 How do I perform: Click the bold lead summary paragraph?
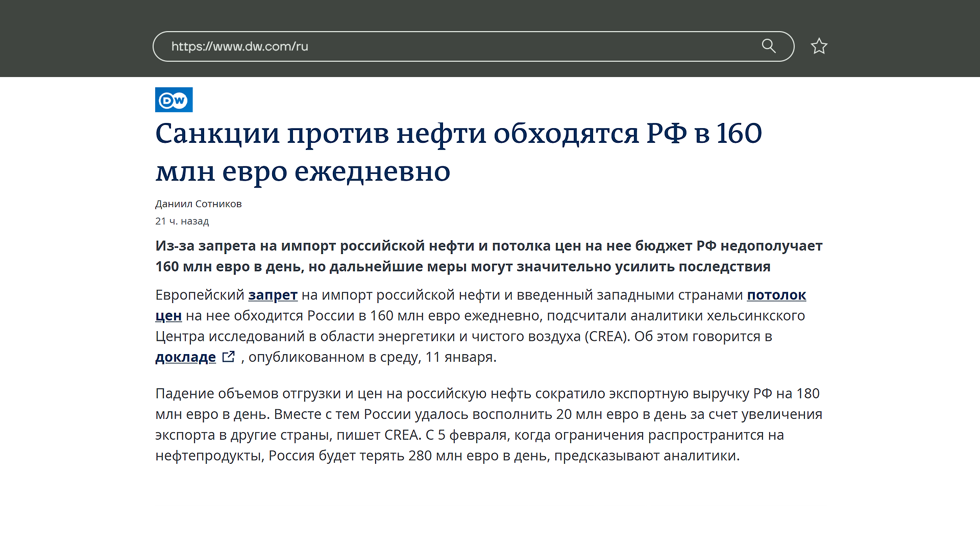[x=488, y=256]
